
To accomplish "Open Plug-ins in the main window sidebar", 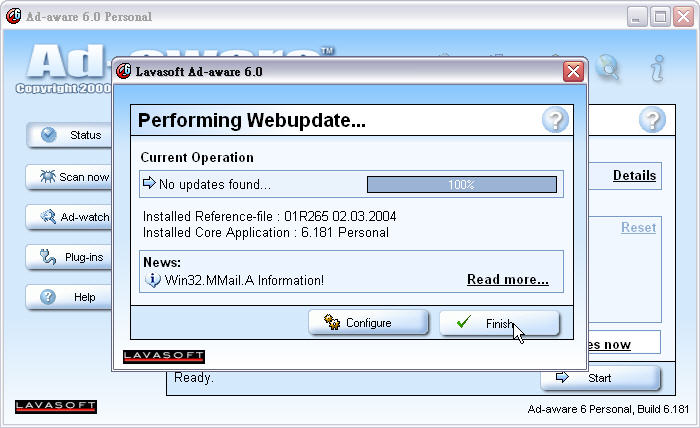I will coord(69,257).
